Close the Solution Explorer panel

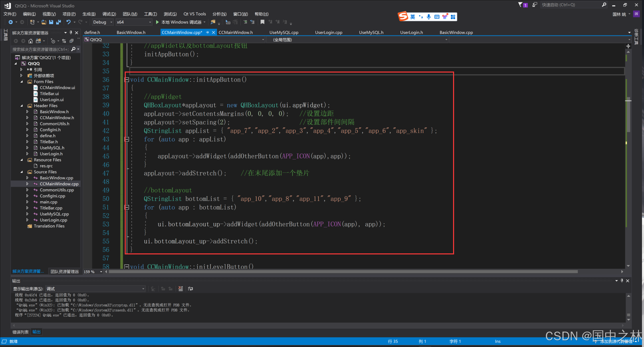pos(77,33)
